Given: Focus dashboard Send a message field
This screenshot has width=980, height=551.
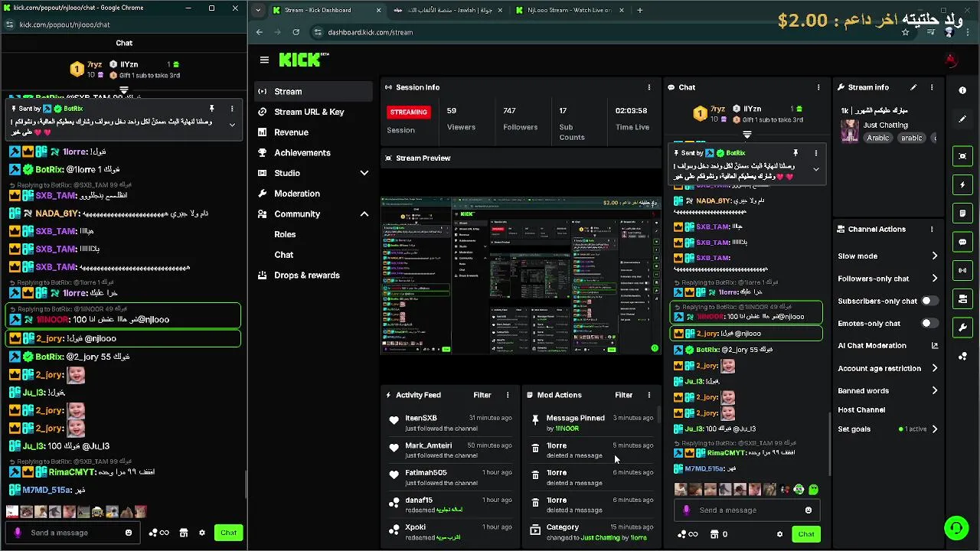Looking at the screenshot, I should coord(746,510).
